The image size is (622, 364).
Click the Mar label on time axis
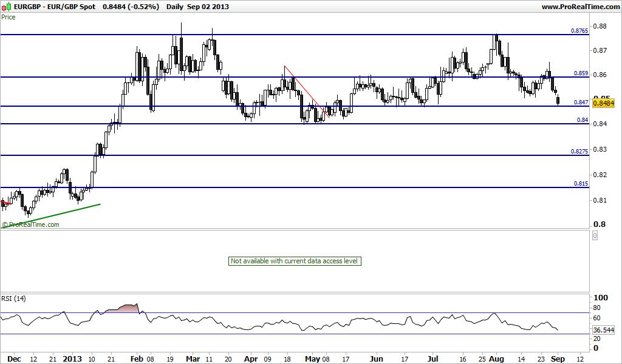tap(193, 359)
